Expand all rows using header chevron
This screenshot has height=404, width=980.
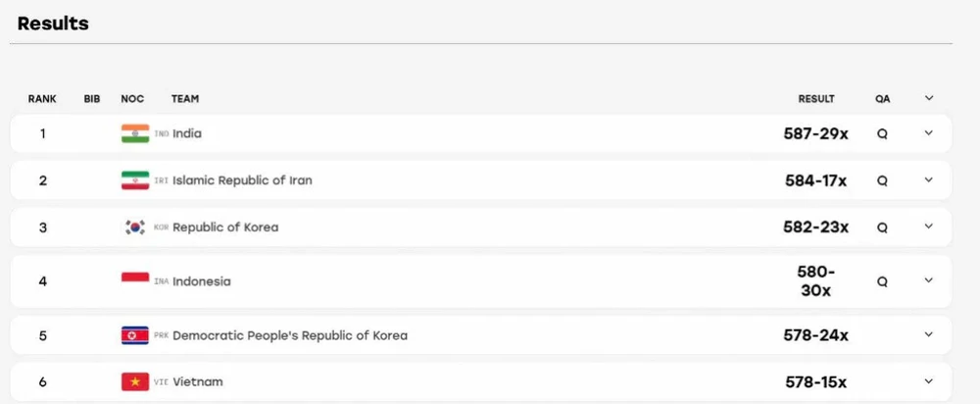[x=929, y=98]
